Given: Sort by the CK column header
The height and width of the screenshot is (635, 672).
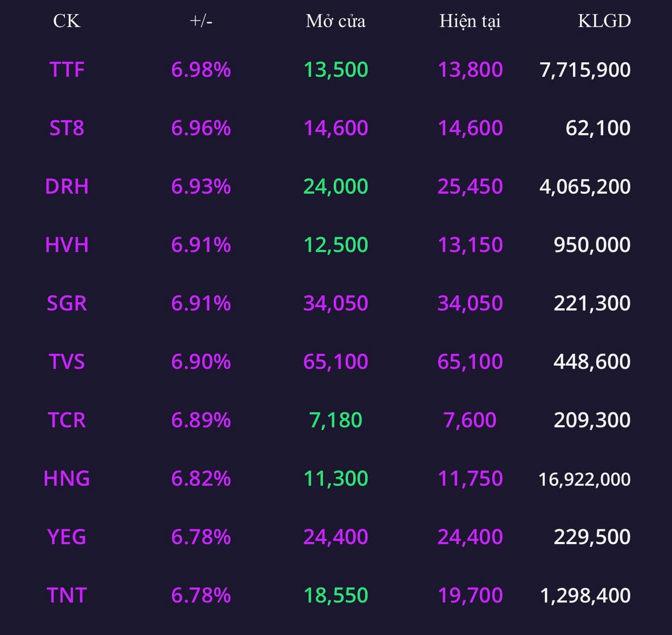Looking at the screenshot, I should [x=66, y=21].
